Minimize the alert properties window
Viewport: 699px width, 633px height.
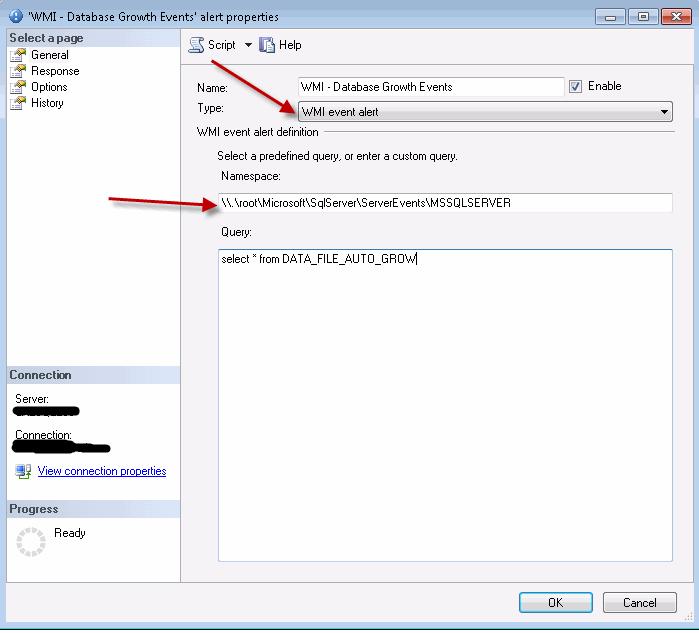pos(610,17)
